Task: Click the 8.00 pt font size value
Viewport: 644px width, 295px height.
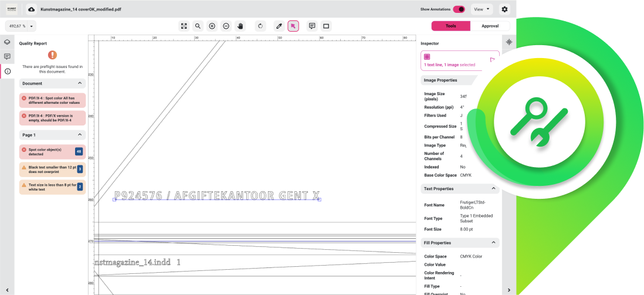Action: tap(466, 229)
